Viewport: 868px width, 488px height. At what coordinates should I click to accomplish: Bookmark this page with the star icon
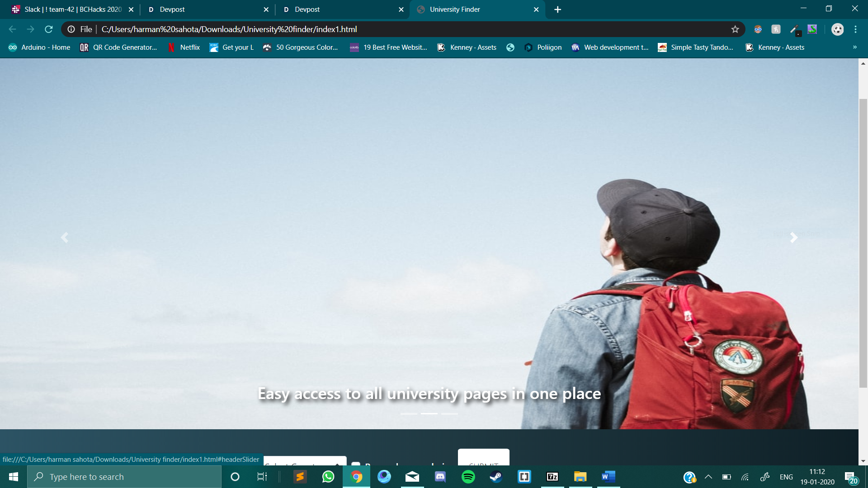tap(735, 29)
